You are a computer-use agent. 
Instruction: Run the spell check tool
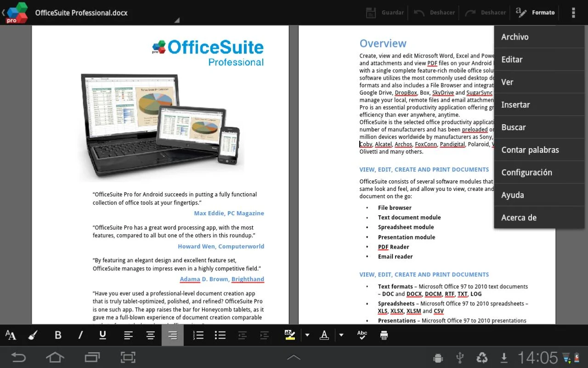pyautogui.click(x=362, y=335)
